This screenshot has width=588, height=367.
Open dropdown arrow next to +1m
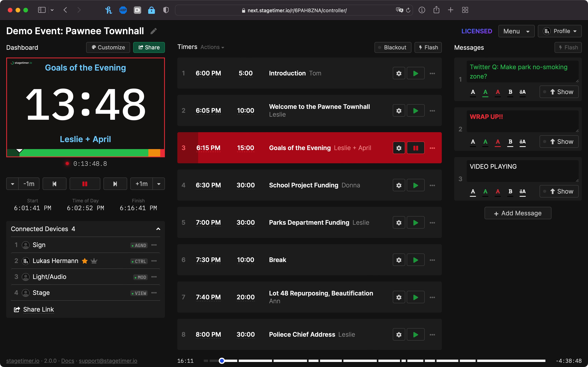pyautogui.click(x=159, y=184)
